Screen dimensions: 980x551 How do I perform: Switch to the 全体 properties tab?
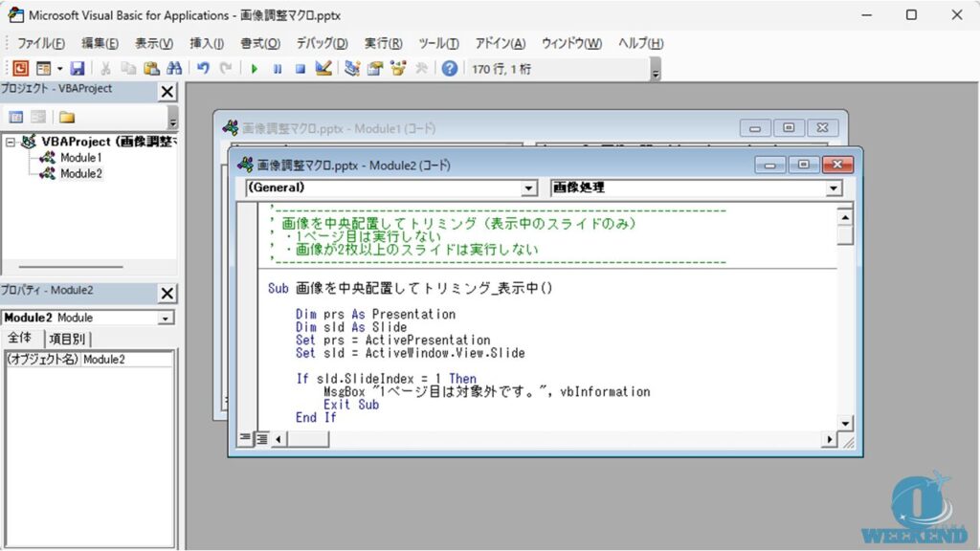coord(19,338)
